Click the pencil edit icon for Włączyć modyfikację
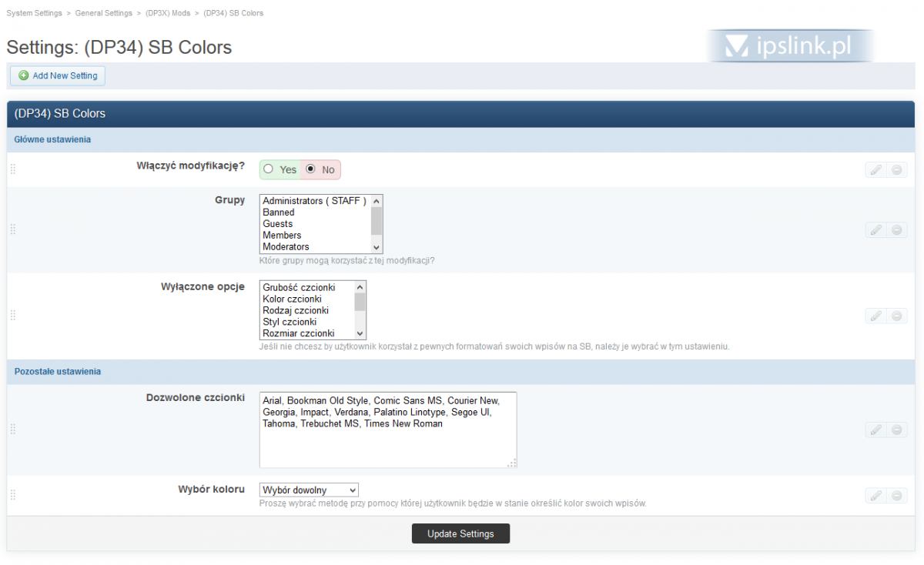Screen dimensions: 924x565 (875, 170)
